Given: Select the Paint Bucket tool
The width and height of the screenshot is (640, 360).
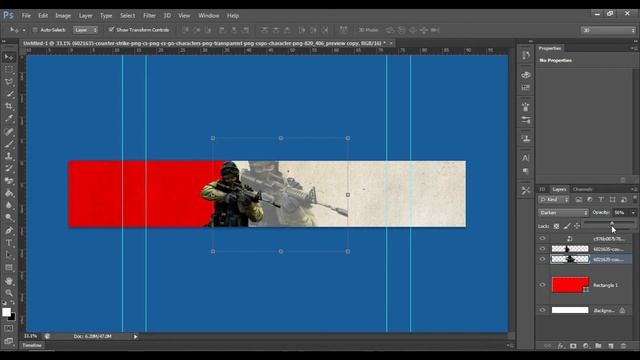Looking at the screenshot, I should (9, 193).
